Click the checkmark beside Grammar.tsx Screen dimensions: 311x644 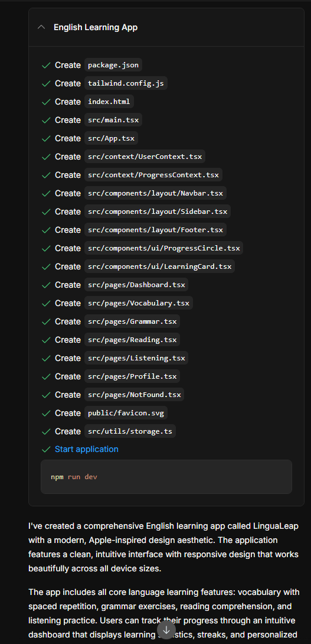tap(46, 321)
